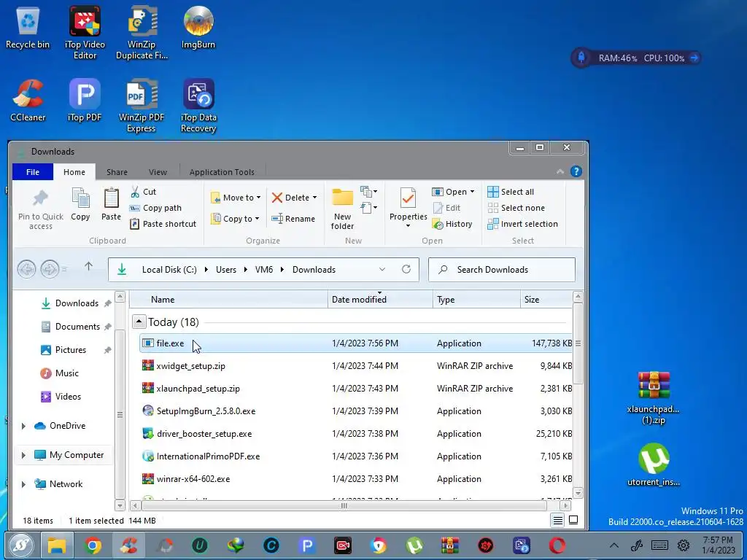
Task: Click the Edit button in Open group
Action: pyautogui.click(x=446, y=208)
